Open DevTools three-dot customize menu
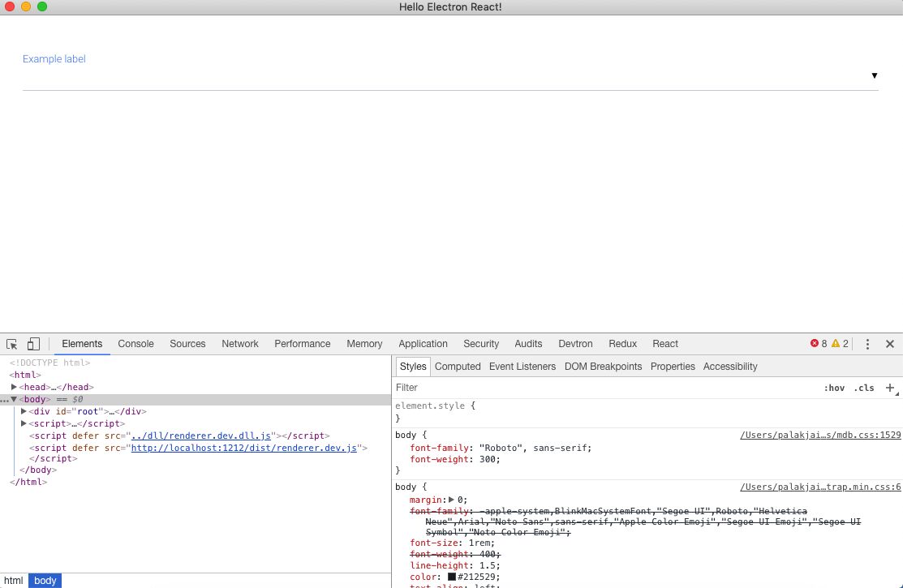 (x=867, y=344)
